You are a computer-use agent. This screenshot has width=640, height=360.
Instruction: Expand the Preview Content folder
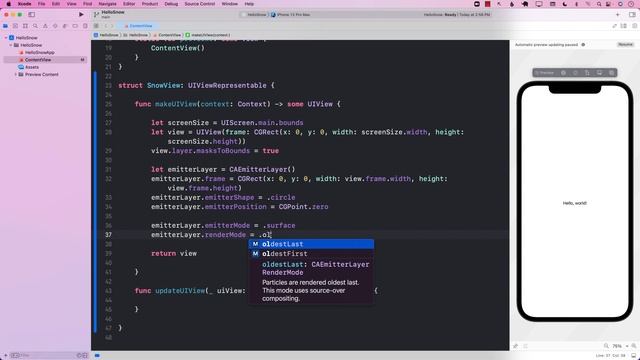16,74
